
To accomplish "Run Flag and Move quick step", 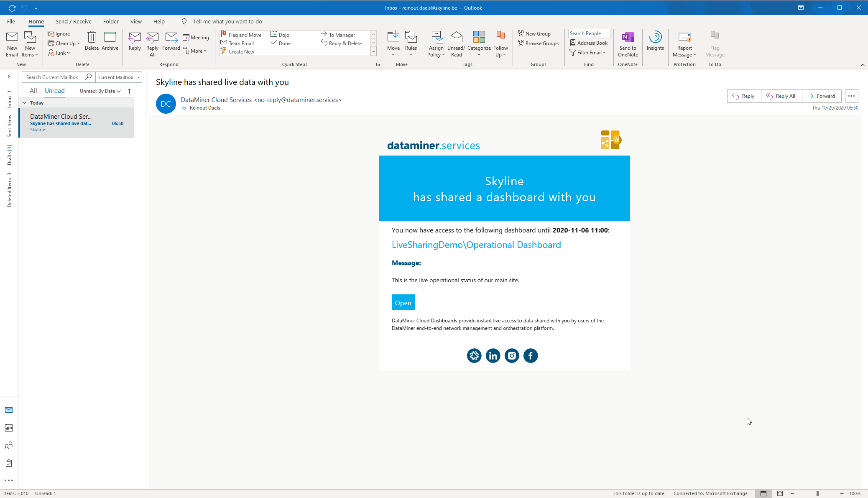I will (241, 35).
